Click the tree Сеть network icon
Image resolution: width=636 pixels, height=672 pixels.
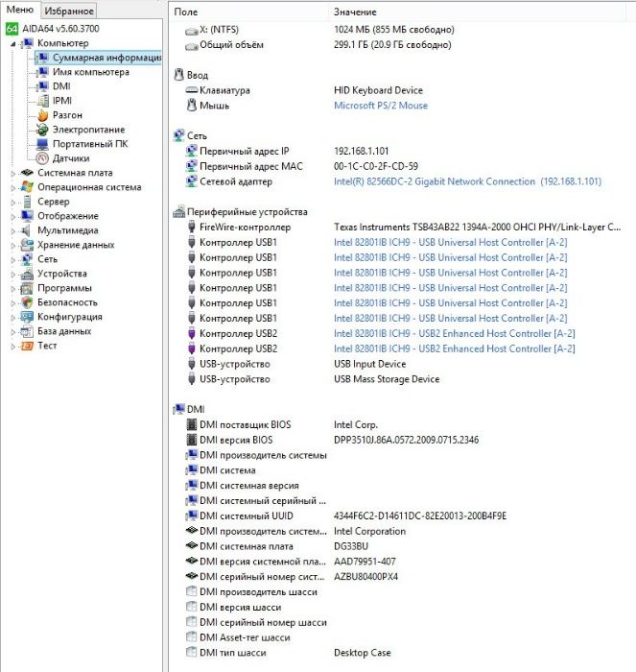(x=27, y=259)
